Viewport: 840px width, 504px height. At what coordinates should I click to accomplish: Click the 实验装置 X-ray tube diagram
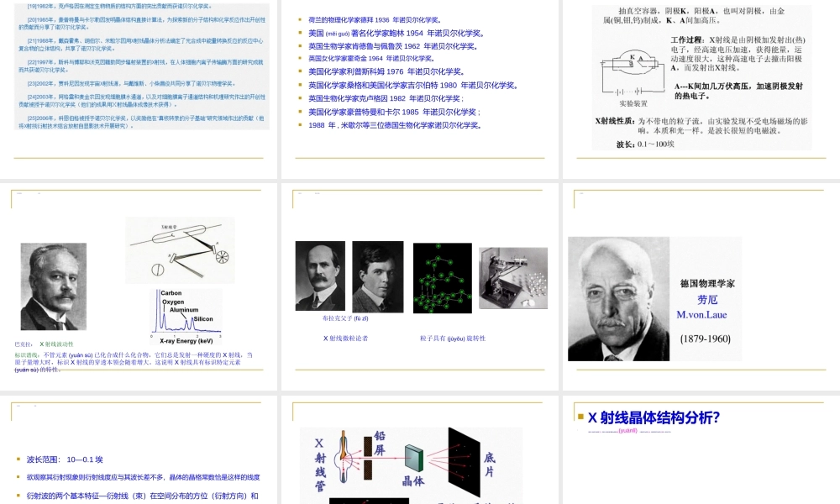click(x=634, y=76)
